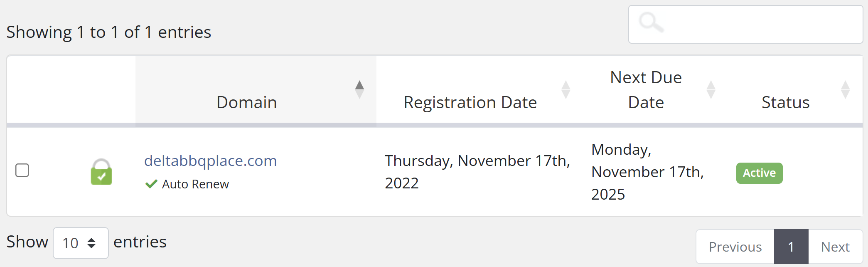
Task: Sort table by Registration Date header
Action: pos(470,102)
